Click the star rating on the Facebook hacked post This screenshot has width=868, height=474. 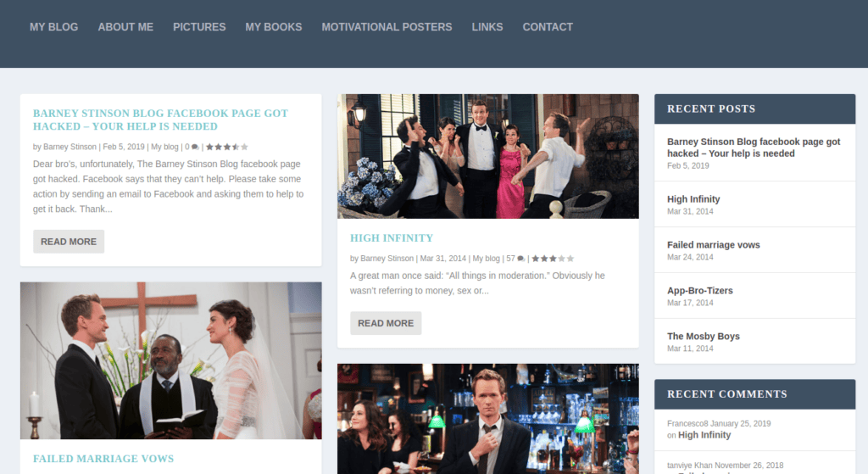[x=227, y=147]
